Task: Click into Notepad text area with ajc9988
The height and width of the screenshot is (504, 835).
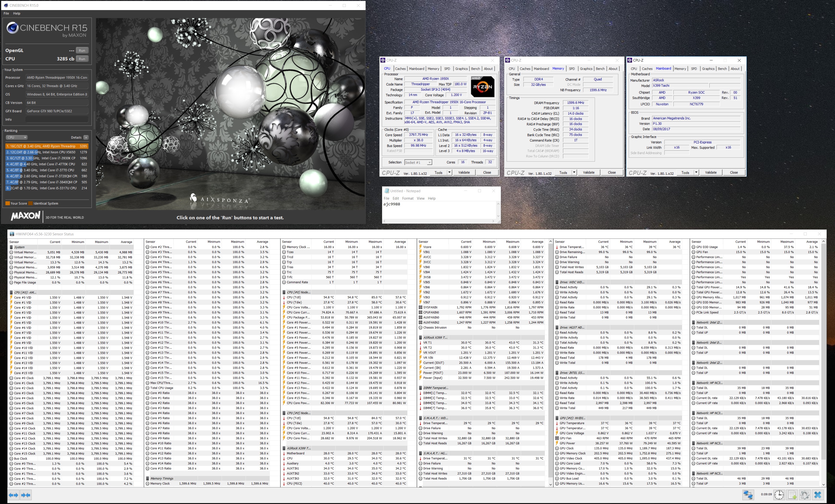Action: pyautogui.click(x=439, y=210)
